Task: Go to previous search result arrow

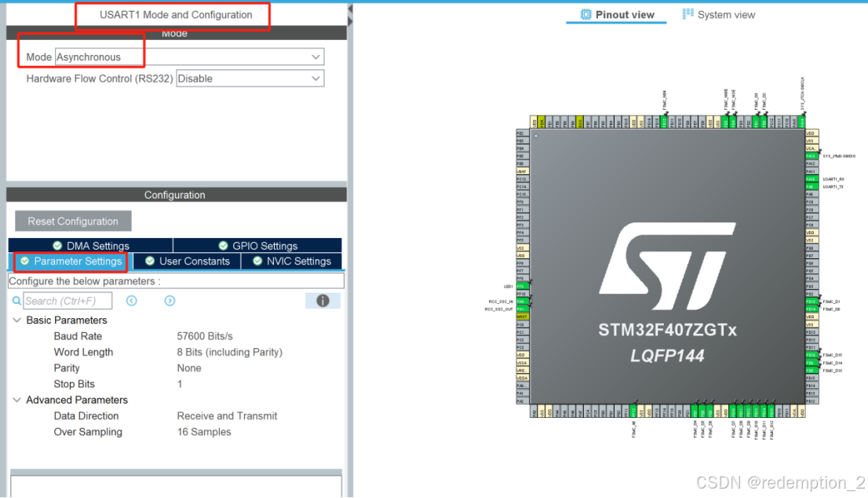Action: 131,300
